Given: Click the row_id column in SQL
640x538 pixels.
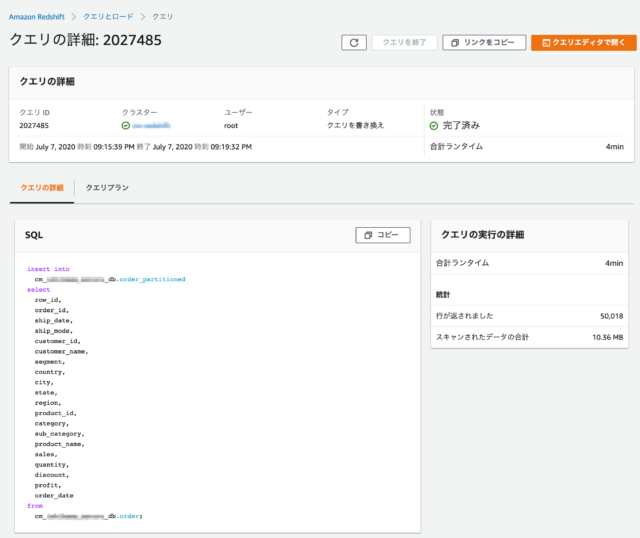Looking at the screenshot, I should pos(48,300).
